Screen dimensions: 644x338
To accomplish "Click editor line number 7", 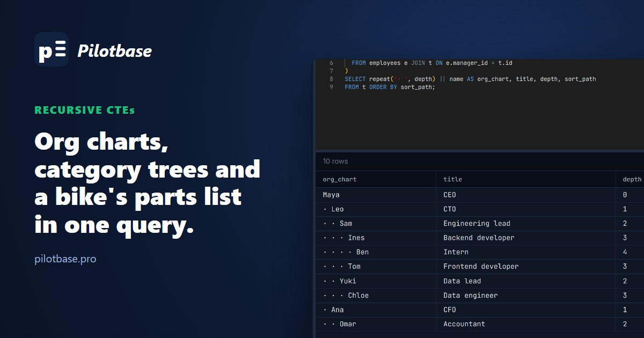I will pos(332,71).
